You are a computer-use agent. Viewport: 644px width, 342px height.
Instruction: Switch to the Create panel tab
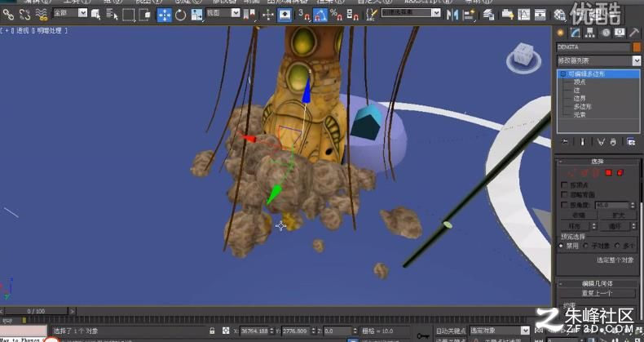pos(561,33)
